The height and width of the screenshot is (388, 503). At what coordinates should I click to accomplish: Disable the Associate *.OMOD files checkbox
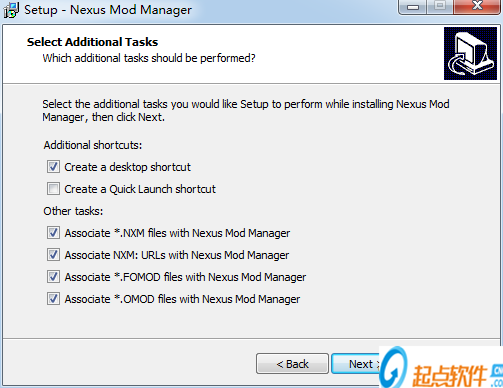(53, 299)
